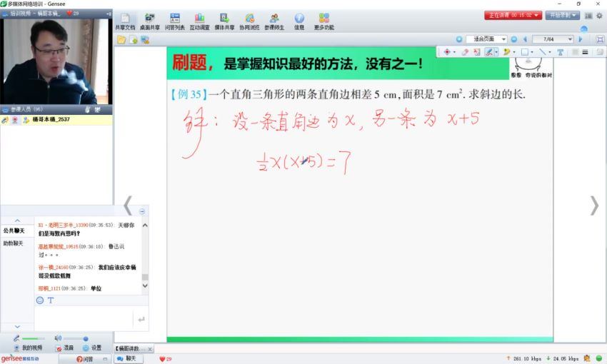Expand the rectangle shape tool dropdown arrow
The width and height of the screenshot is (607, 364).
[x=533, y=52]
